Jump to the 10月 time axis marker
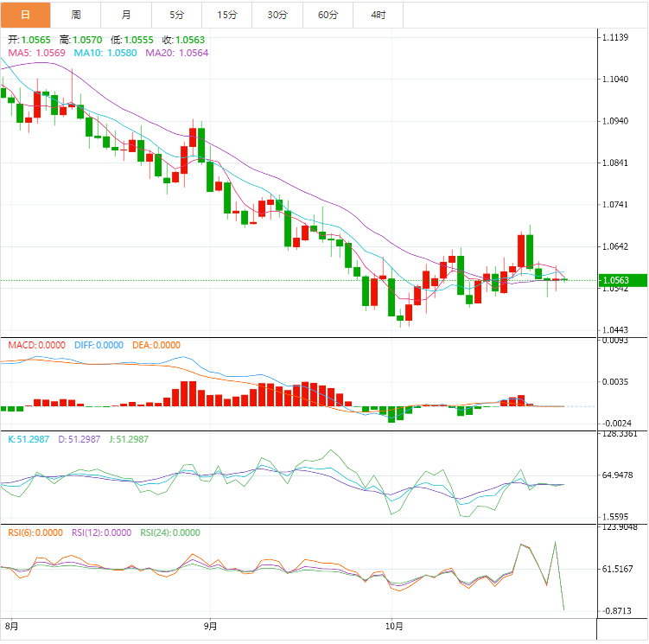Viewport: 649px width, 644px height. tap(393, 624)
